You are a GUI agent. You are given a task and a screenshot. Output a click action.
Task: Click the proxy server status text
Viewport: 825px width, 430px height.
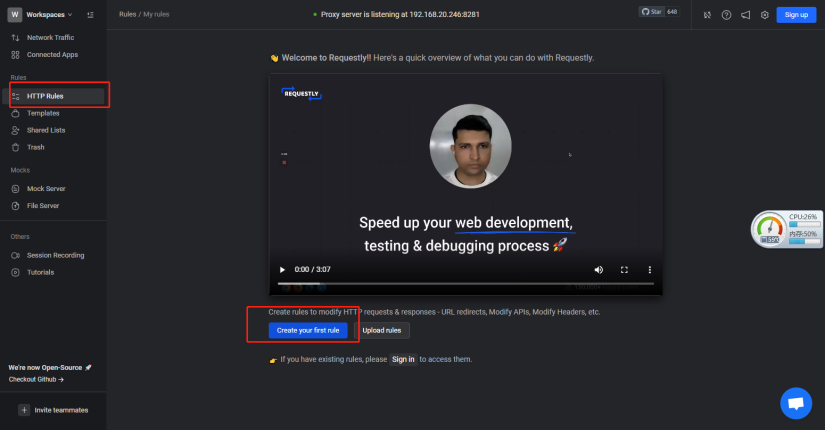400,14
